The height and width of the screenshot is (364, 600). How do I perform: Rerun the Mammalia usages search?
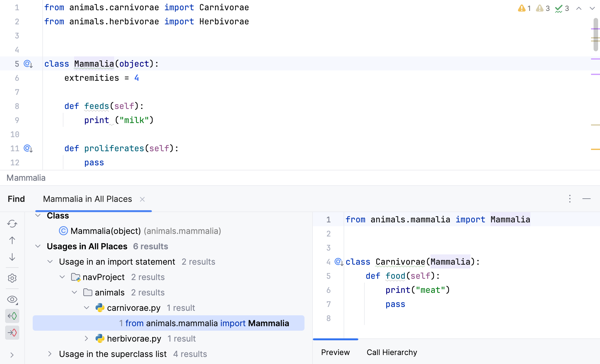[x=12, y=224]
